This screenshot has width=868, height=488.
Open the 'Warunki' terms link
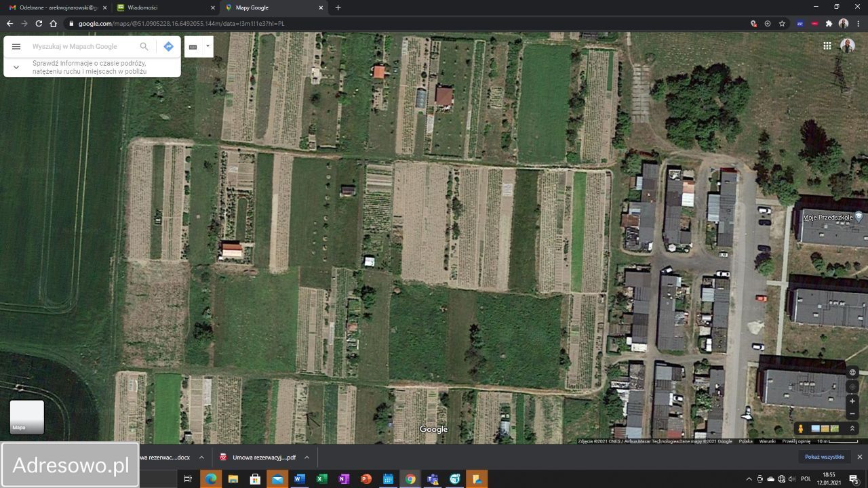point(768,441)
